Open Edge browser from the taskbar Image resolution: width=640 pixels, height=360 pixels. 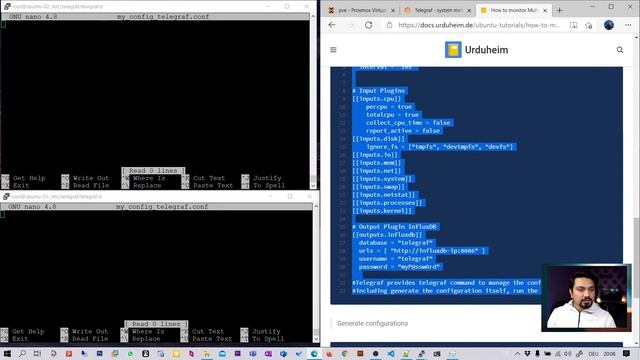[314, 354]
